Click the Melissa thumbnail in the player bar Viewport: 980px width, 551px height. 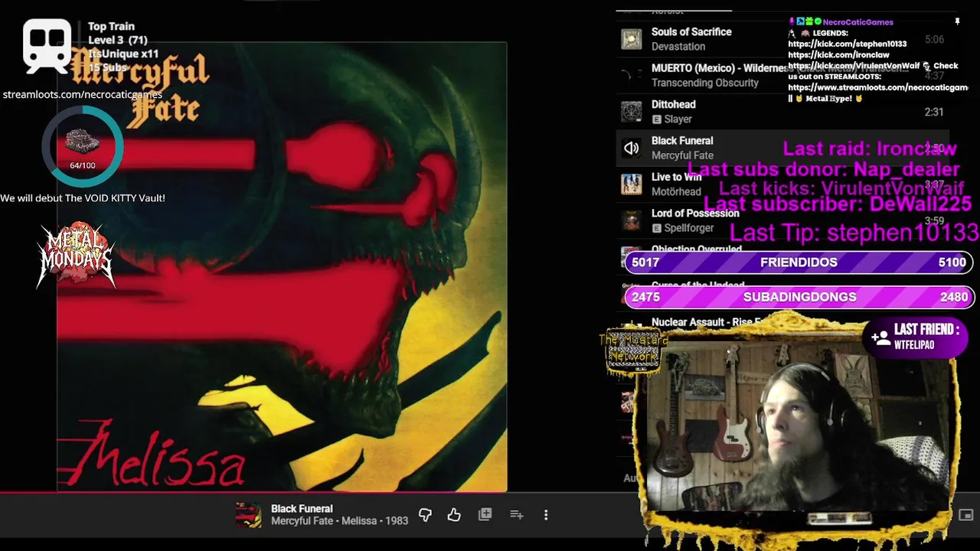(248, 515)
